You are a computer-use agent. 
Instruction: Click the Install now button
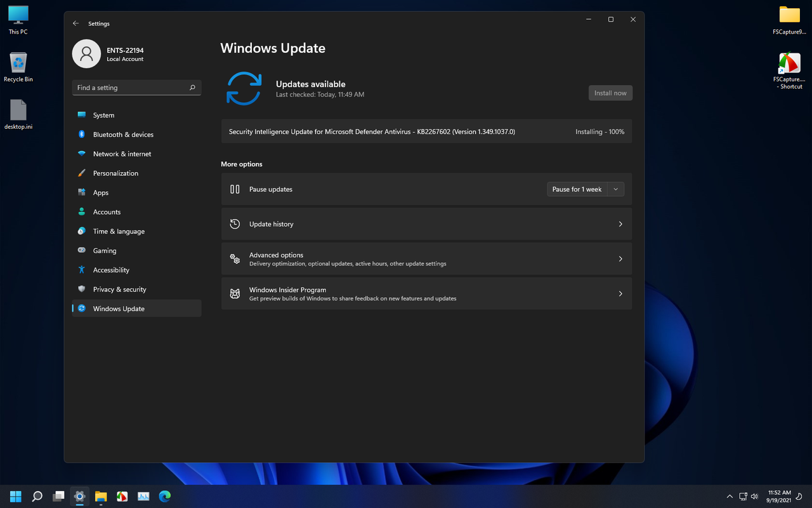click(610, 93)
